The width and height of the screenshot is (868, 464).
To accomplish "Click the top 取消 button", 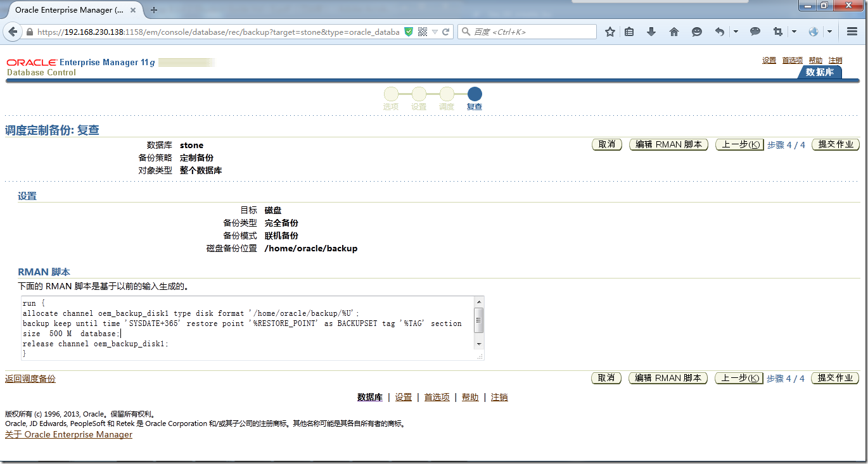I will [606, 144].
